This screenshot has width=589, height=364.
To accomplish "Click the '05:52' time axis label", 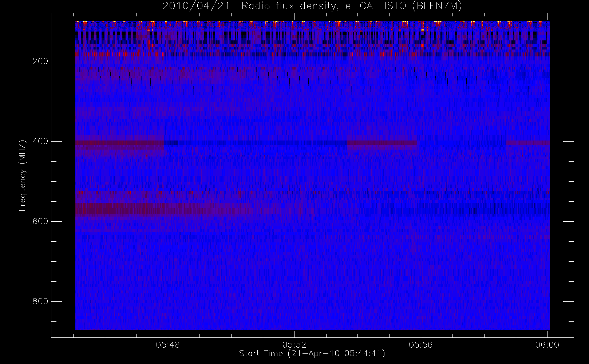I will pos(294,345).
